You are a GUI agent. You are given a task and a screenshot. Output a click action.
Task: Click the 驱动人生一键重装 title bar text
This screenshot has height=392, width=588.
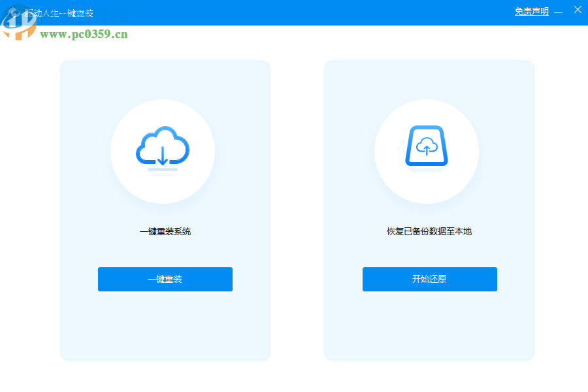pyautogui.click(x=59, y=14)
